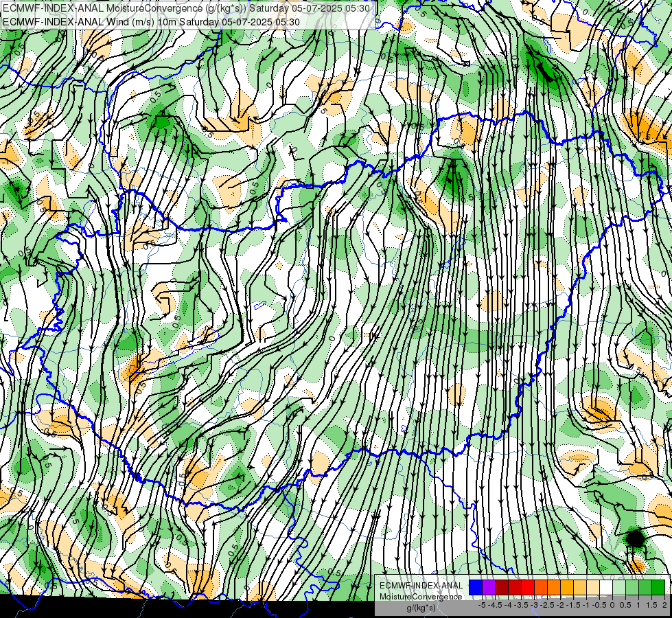
Task: Click the -5 tick value on legend scale
Action: pos(482,605)
